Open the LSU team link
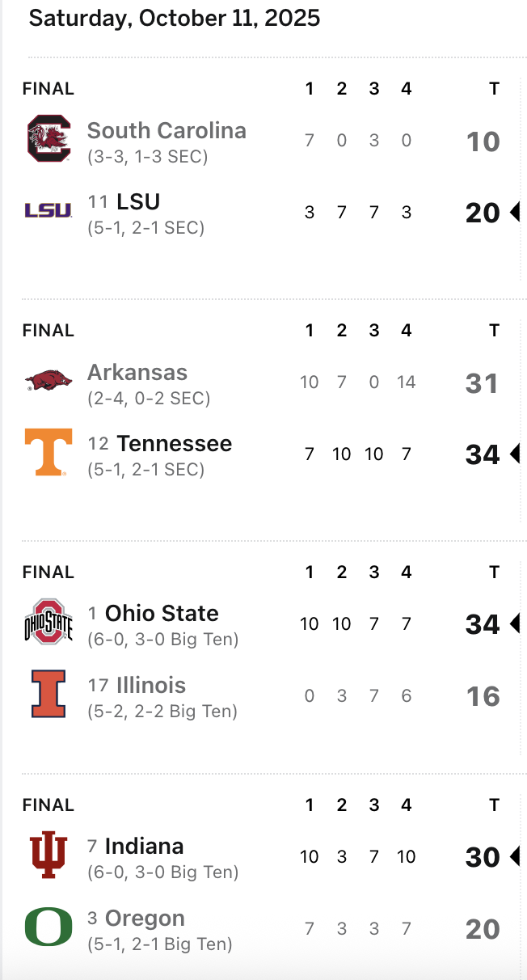Image resolution: width=527 pixels, height=980 pixels. point(138,201)
